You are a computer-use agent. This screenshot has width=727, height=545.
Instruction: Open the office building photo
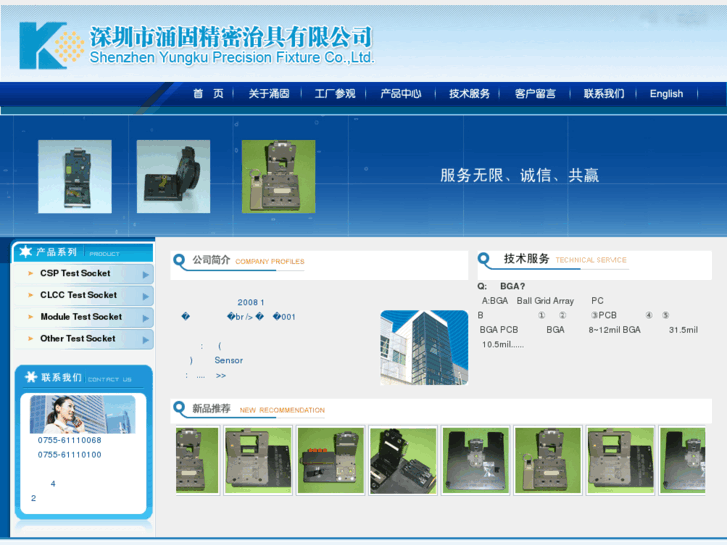point(424,347)
